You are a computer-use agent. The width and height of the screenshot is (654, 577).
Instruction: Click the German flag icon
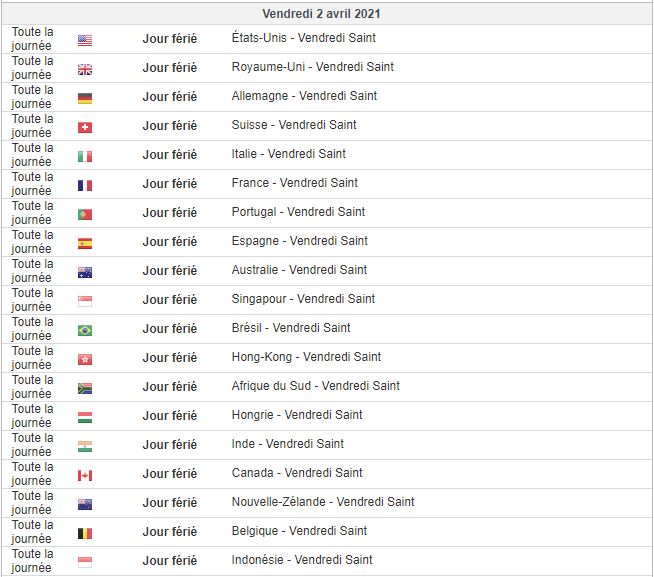tap(85, 98)
